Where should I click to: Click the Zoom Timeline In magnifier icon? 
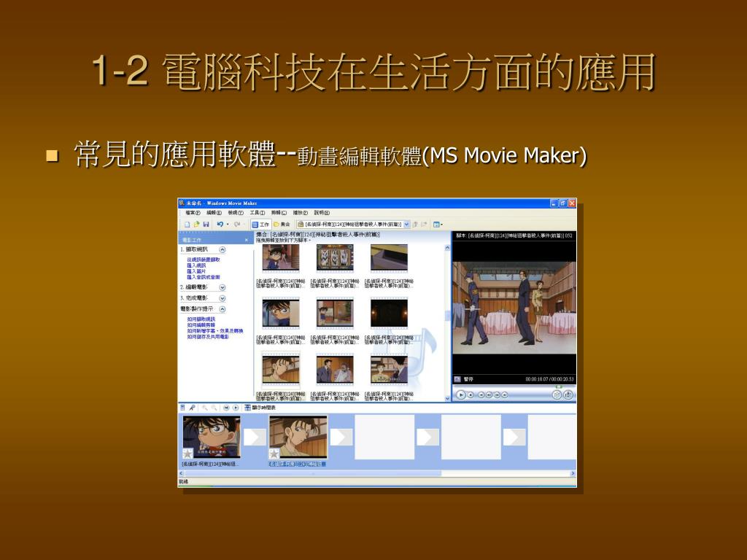[x=205, y=408]
